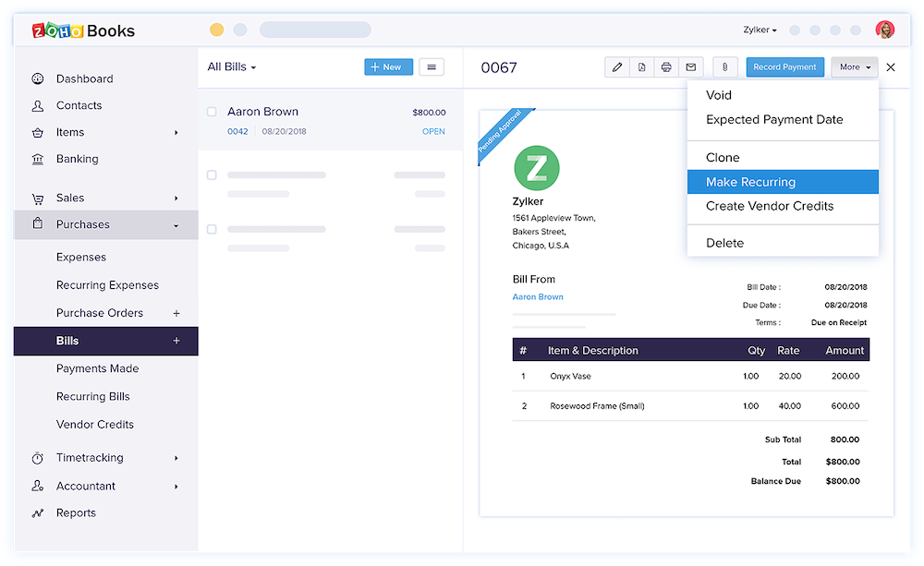This screenshot has width=924, height=566.
Task: Collapse the Purchases section arrow
Action: pos(176,225)
